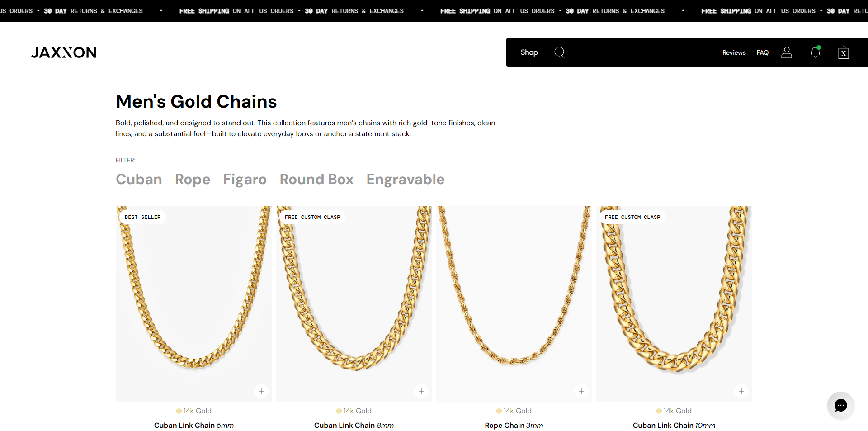Open the Cuban Link Chain 10mm image
Image resolution: width=868 pixels, height=431 pixels.
(x=674, y=298)
